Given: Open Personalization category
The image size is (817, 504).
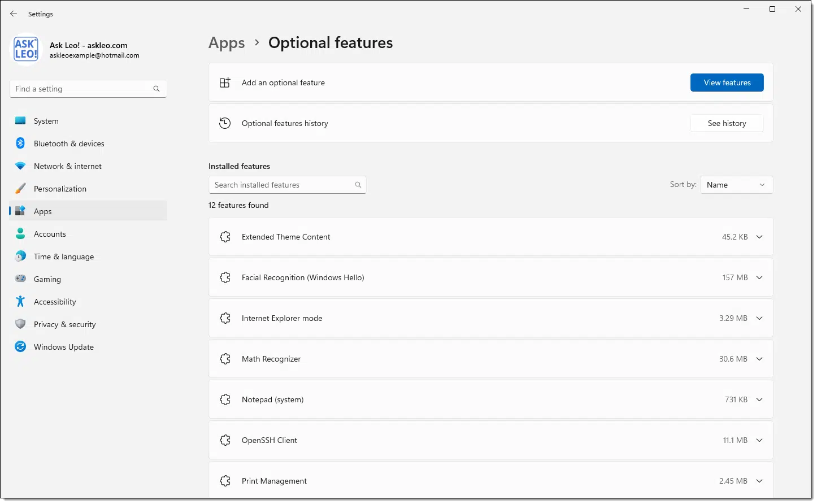Looking at the screenshot, I should [88, 189].
